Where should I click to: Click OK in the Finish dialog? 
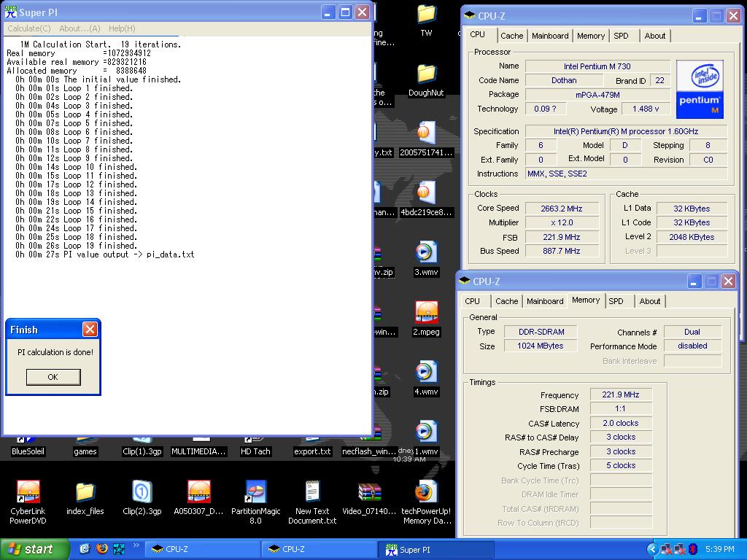[x=53, y=377]
